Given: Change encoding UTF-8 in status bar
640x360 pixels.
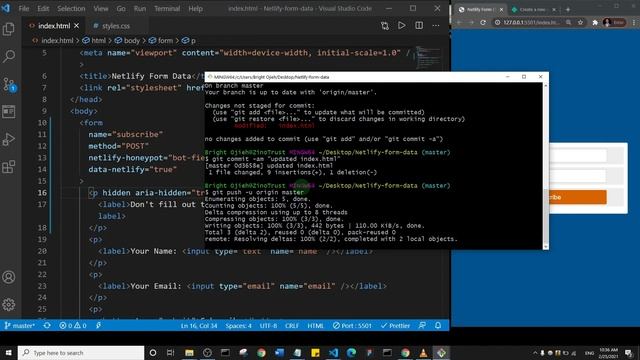Looking at the screenshot, I should pyautogui.click(x=268, y=325).
